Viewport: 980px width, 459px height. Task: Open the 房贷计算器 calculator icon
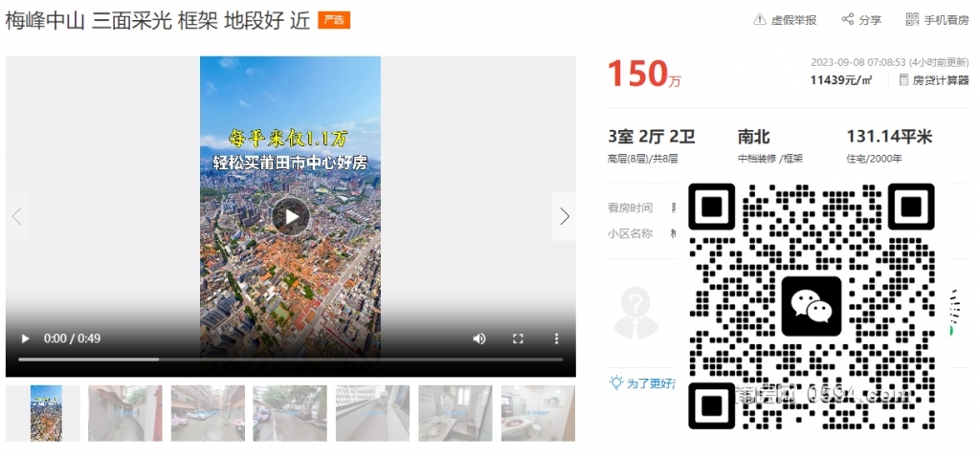(903, 80)
